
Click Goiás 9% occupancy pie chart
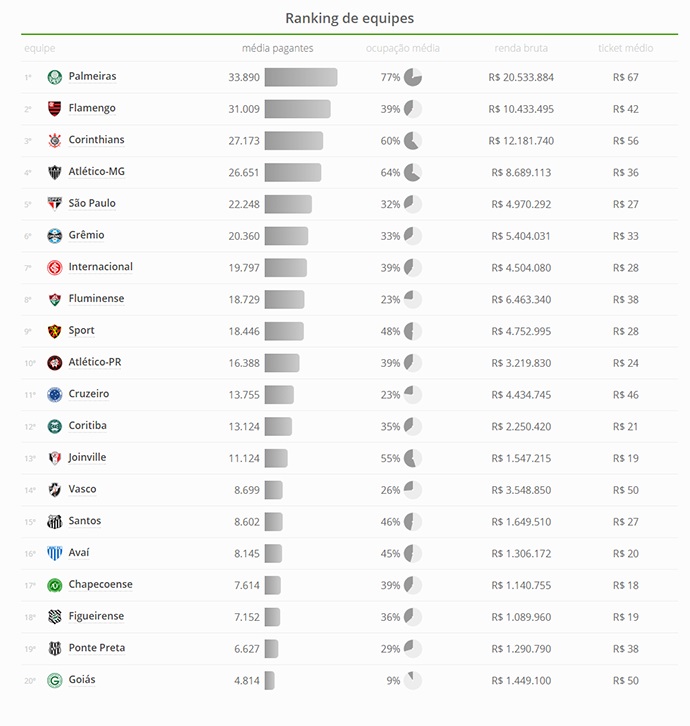412,681
